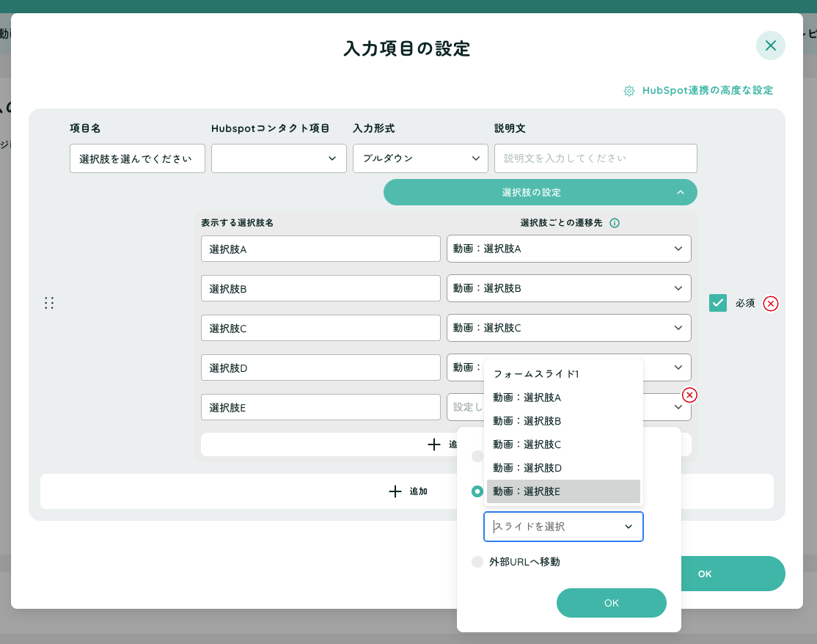The height and width of the screenshot is (644, 817).
Task: Remove the field using red X beside 必須
Action: pos(770,304)
